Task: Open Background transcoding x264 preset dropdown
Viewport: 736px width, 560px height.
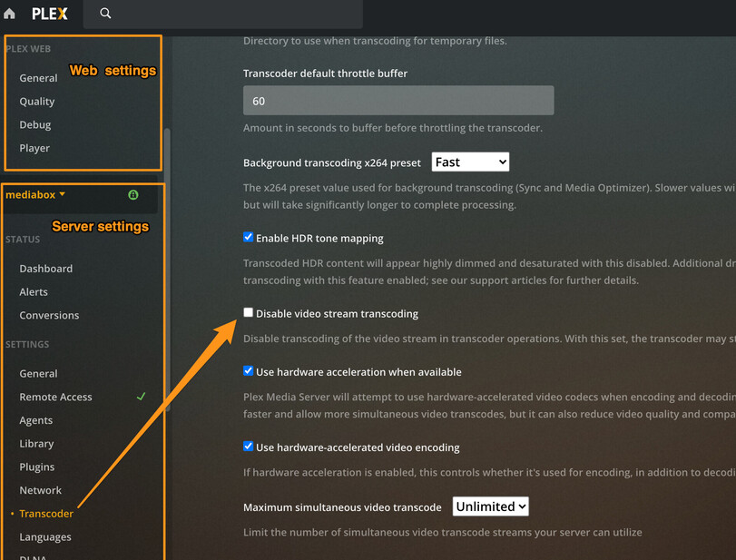Action: (470, 162)
